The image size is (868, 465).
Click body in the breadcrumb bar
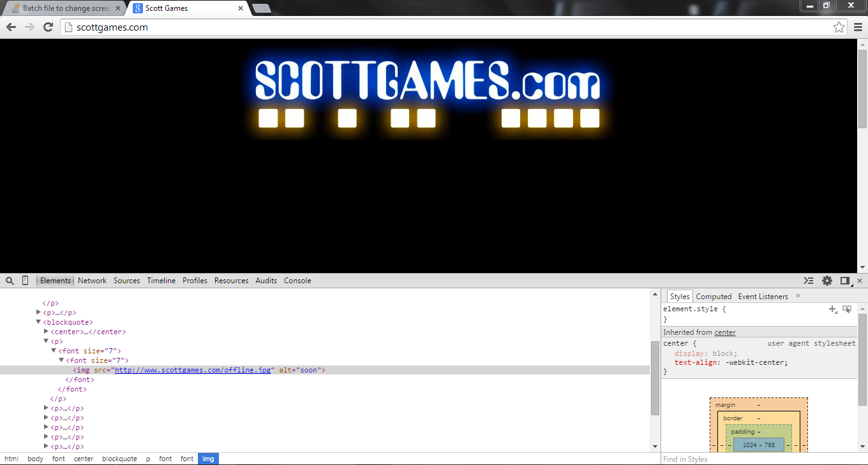point(35,459)
